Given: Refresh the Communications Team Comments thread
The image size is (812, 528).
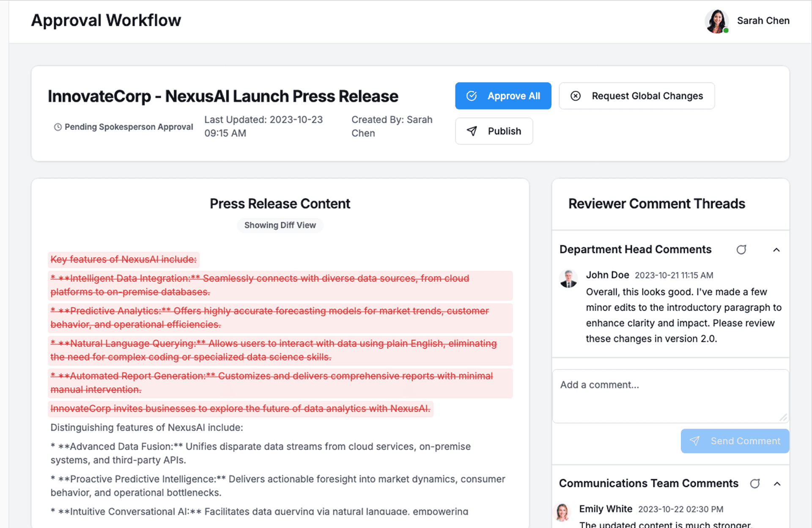Looking at the screenshot, I should pyautogui.click(x=755, y=484).
